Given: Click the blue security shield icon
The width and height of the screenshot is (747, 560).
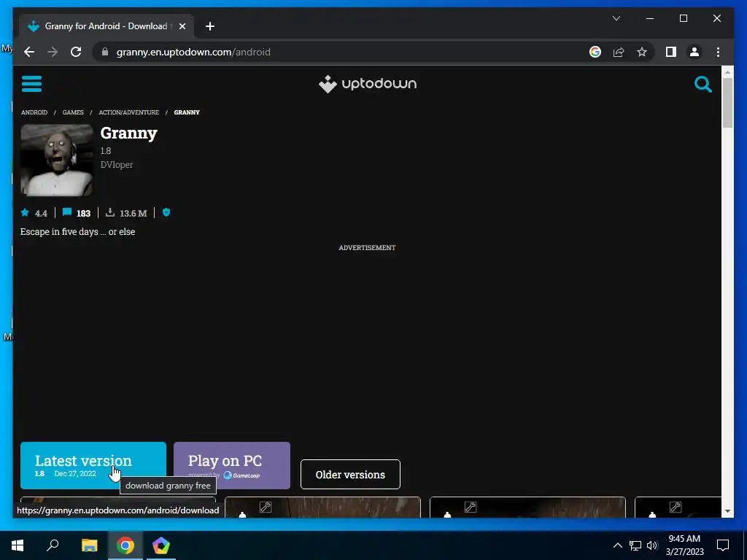Looking at the screenshot, I should tap(166, 212).
